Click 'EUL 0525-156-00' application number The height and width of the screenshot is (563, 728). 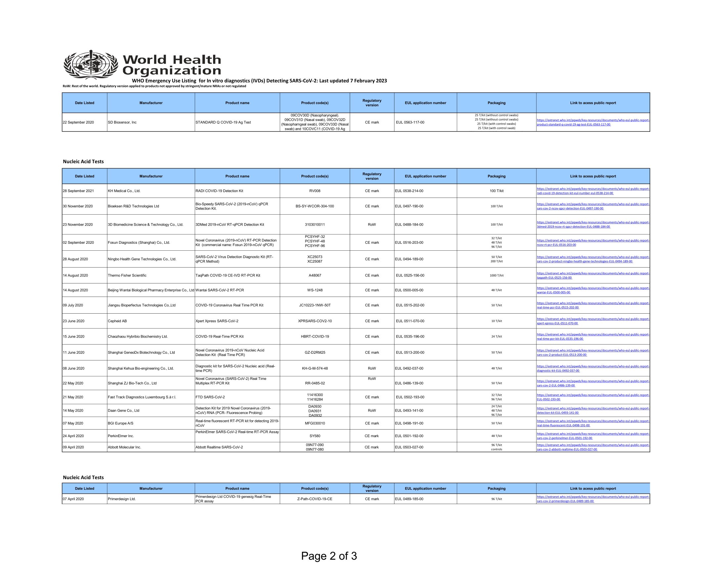click(x=410, y=276)
